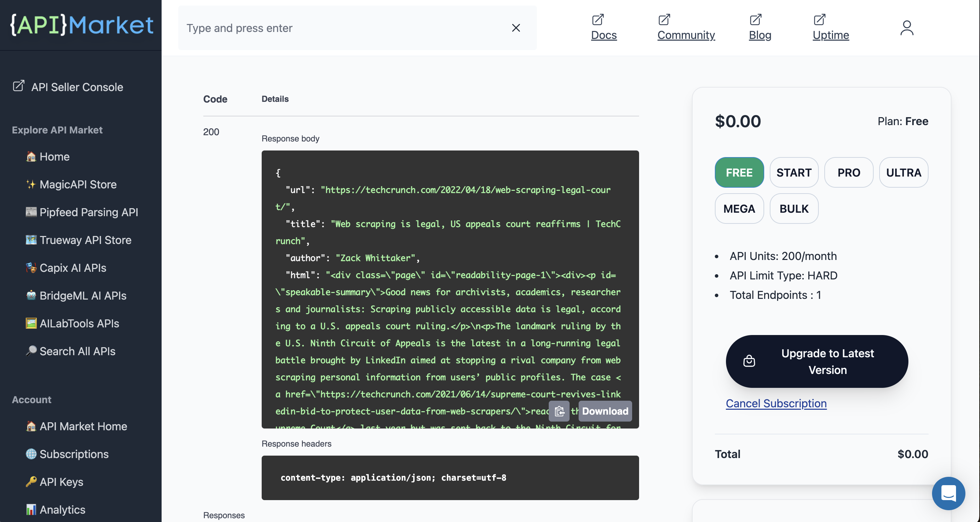The image size is (980, 522).
Task: Click Upgrade to Latest Version button
Action: coord(817,361)
